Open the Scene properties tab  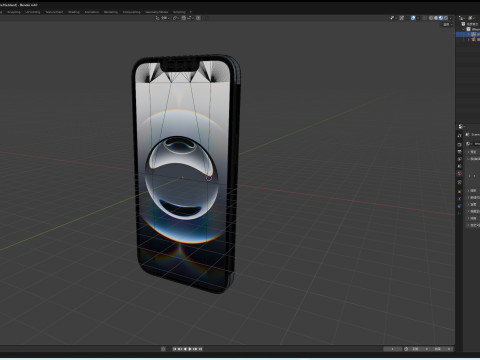(x=459, y=166)
